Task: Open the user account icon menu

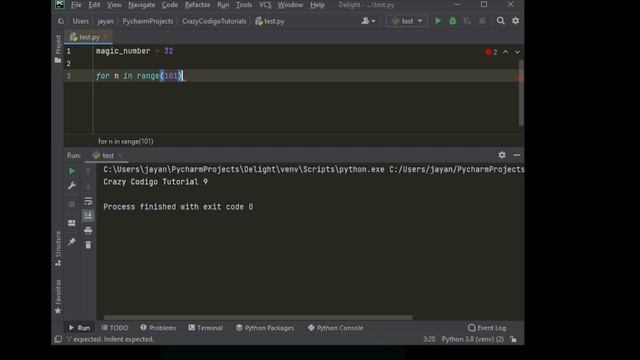Action: click(368, 21)
